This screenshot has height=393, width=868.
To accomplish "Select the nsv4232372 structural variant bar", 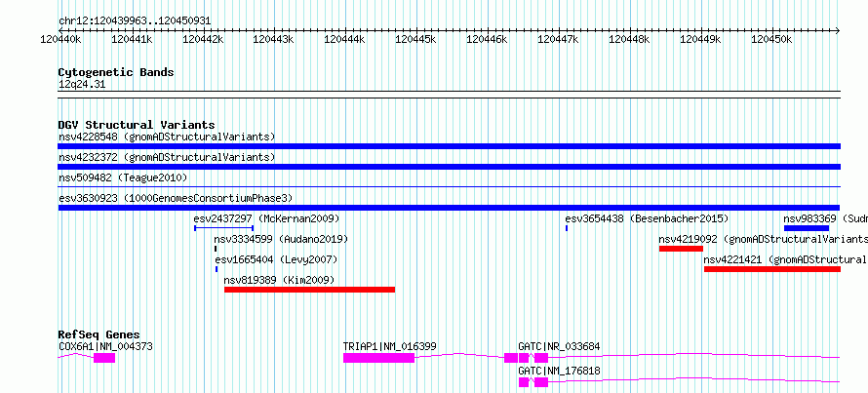I will 449,167.
